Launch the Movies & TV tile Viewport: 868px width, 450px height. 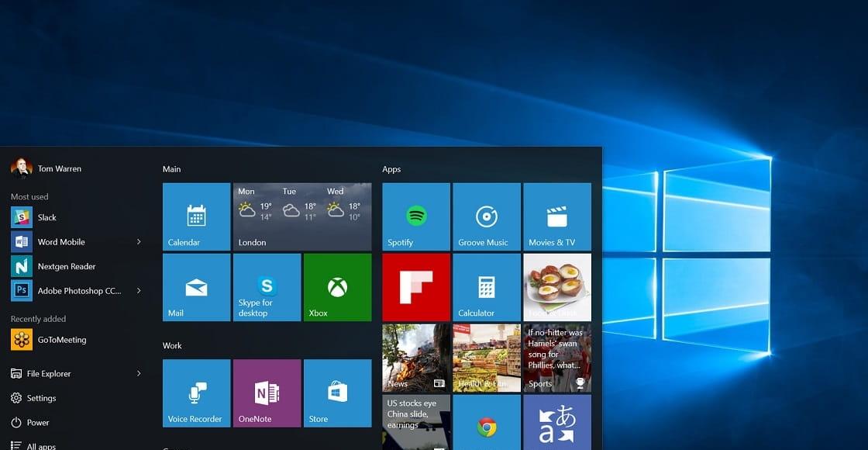[x=557, y=216]
